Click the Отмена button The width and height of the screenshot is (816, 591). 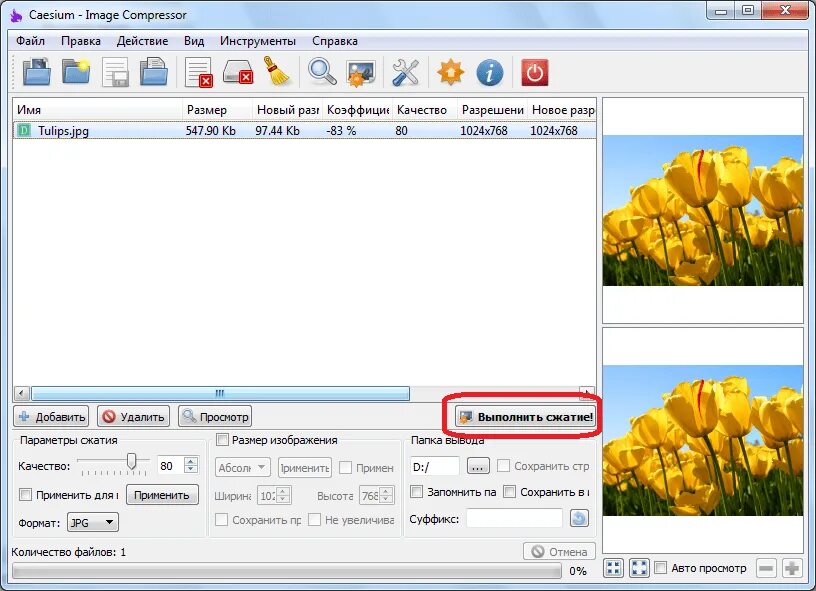pos(559,551)
